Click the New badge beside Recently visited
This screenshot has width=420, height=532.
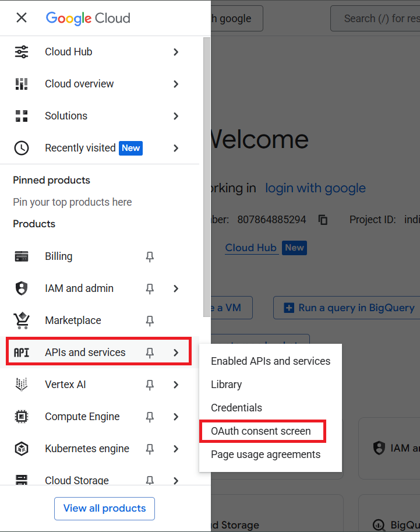click(130, 148)
